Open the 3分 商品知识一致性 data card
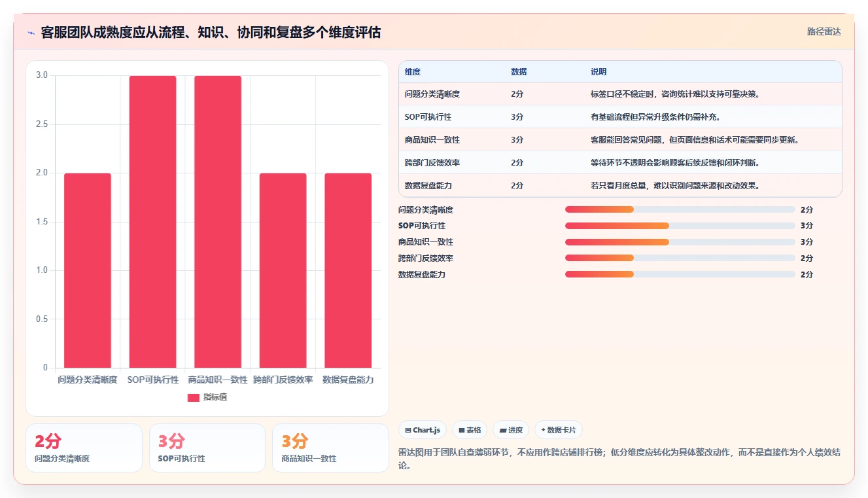Image resolution: width=868 pixels, height=498 pixels. point(330,448)
